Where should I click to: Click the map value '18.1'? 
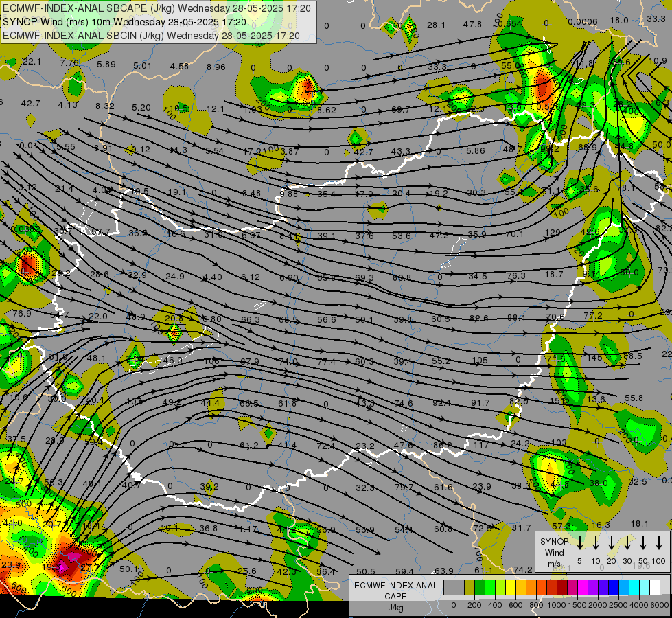click(x=640, y=524)
